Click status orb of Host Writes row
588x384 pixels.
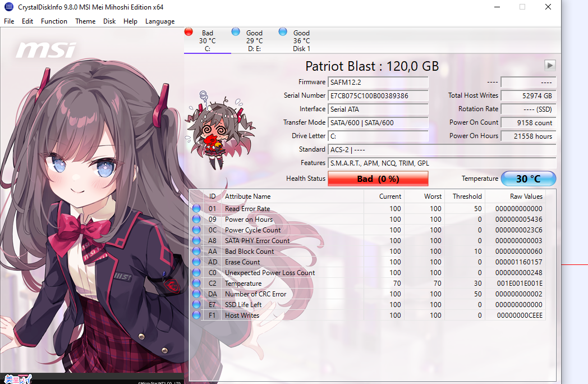pos(196,316)
